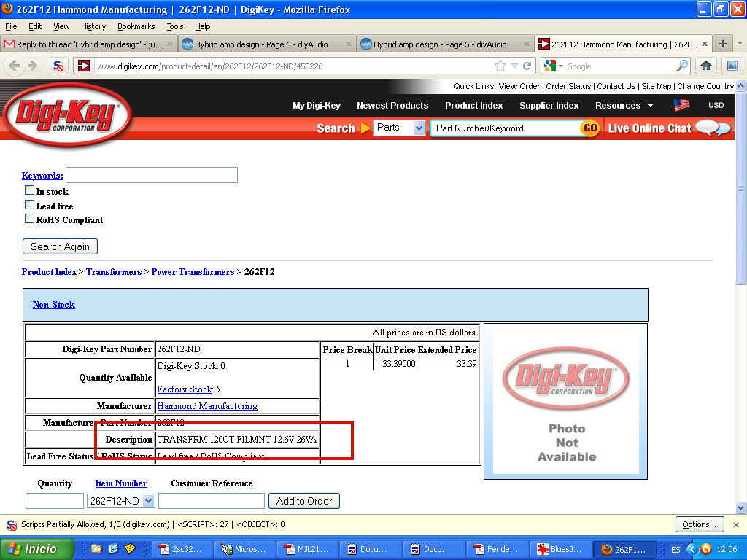Open the File menu
The image size is (747, 560).
(11, 26)
